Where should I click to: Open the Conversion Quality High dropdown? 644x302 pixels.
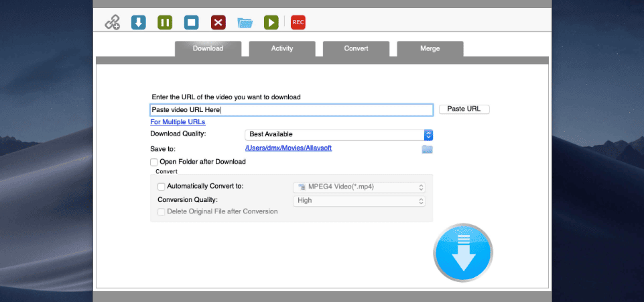[x=359, y=201]
